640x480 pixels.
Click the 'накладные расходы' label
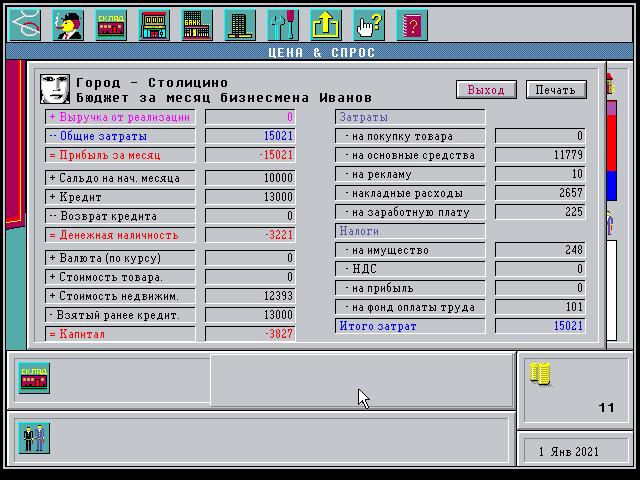pos(410,193)
